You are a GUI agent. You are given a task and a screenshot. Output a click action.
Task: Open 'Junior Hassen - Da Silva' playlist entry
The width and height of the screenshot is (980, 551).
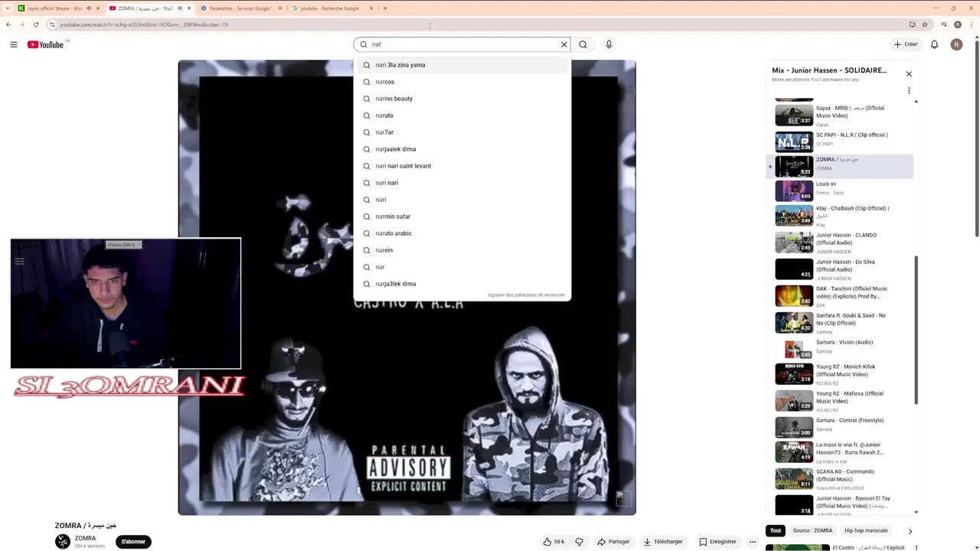click(840, 269)
